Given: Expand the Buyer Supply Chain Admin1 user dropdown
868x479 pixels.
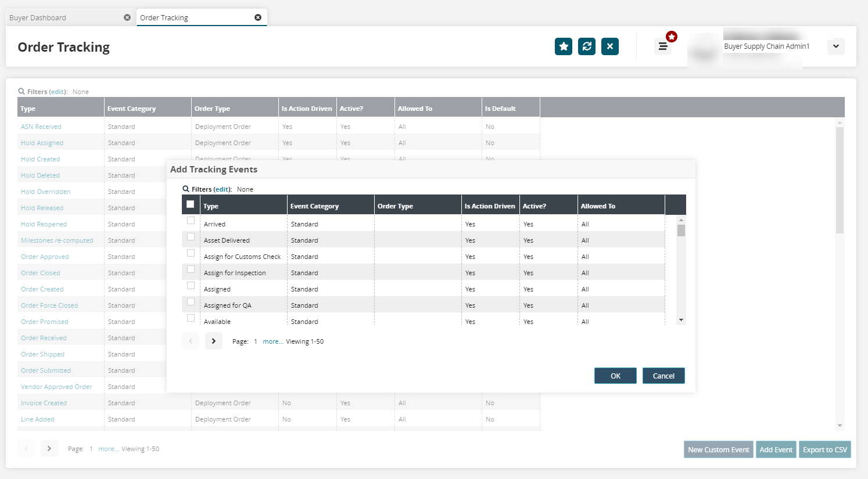Looking at the screenshot, I should coord(835,46).
